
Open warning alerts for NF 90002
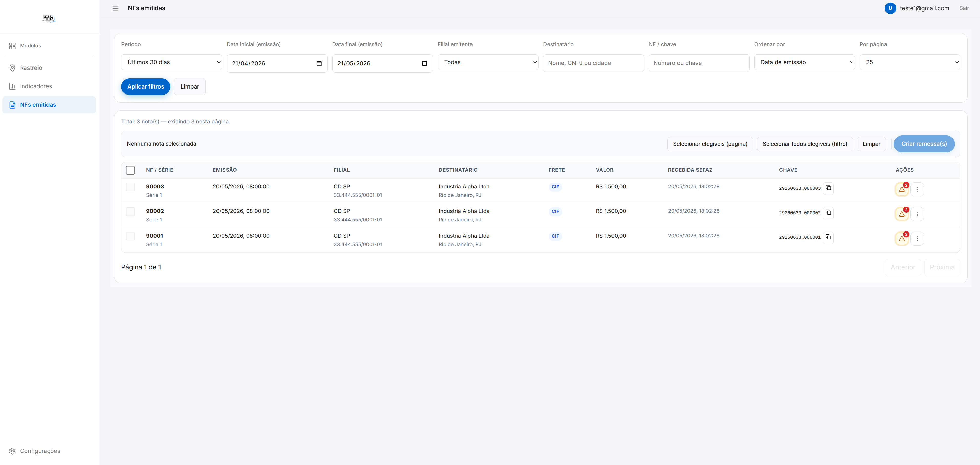click(x=902, y=214)
